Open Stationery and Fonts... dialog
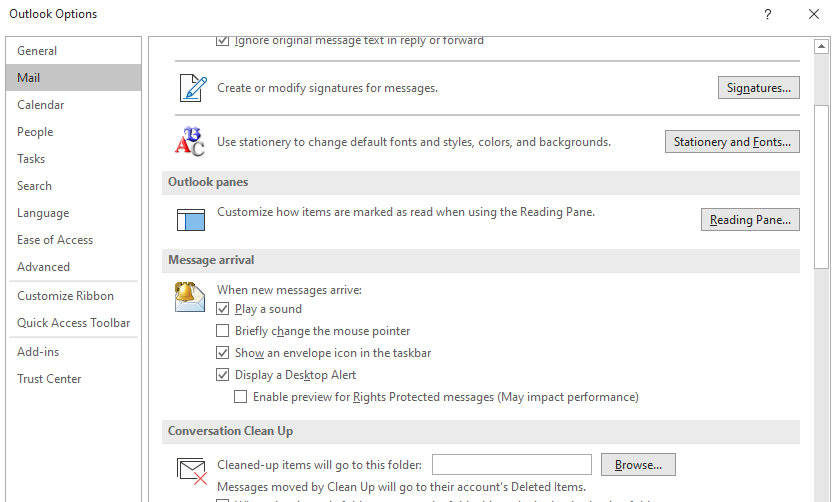This screenshot has width=836, height=502. point(732,142)
